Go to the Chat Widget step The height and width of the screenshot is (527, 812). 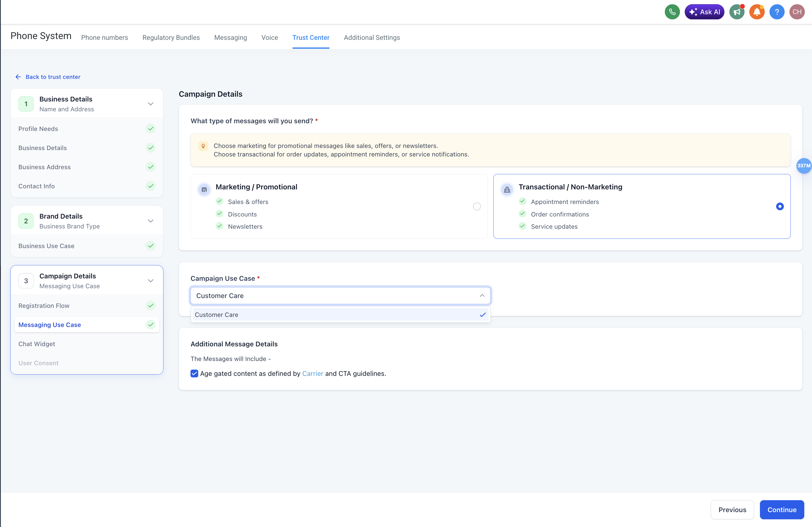coord(36,344)
